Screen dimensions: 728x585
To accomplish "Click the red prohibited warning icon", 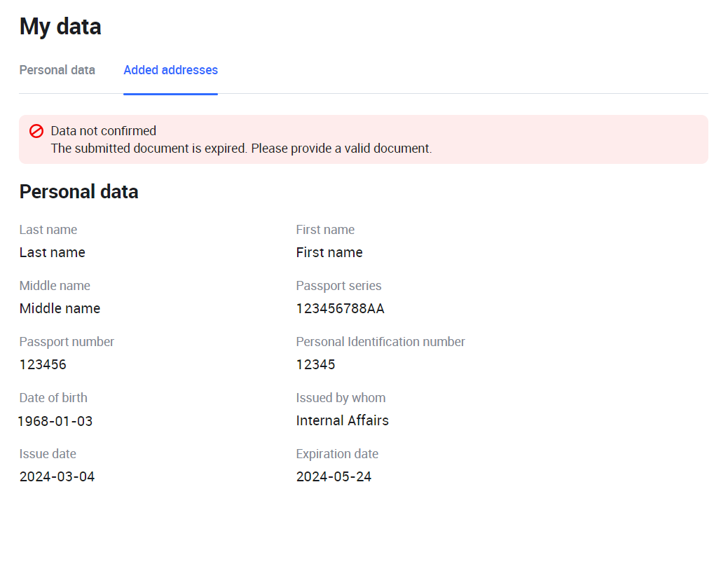I will click(36, 131).
